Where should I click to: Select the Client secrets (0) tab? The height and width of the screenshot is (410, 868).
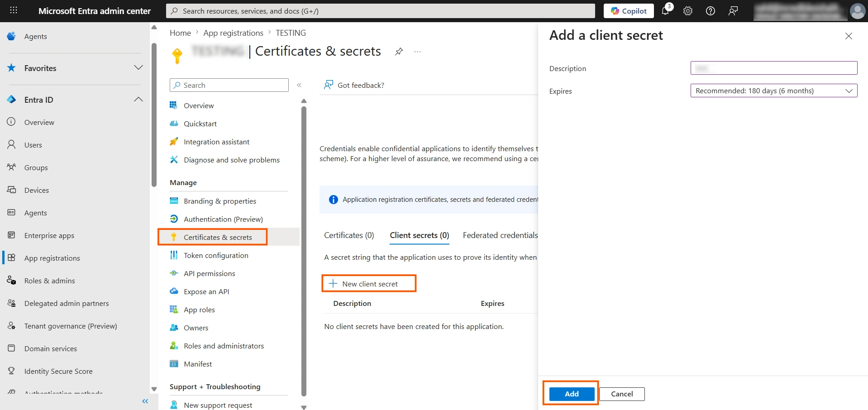click(x=420, y=235)
